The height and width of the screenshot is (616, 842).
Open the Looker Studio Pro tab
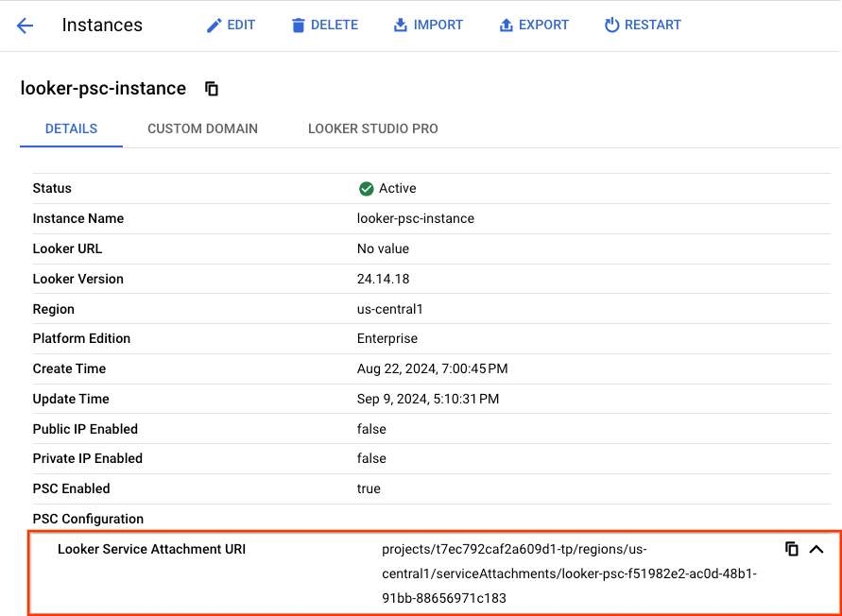click(372, 128)
